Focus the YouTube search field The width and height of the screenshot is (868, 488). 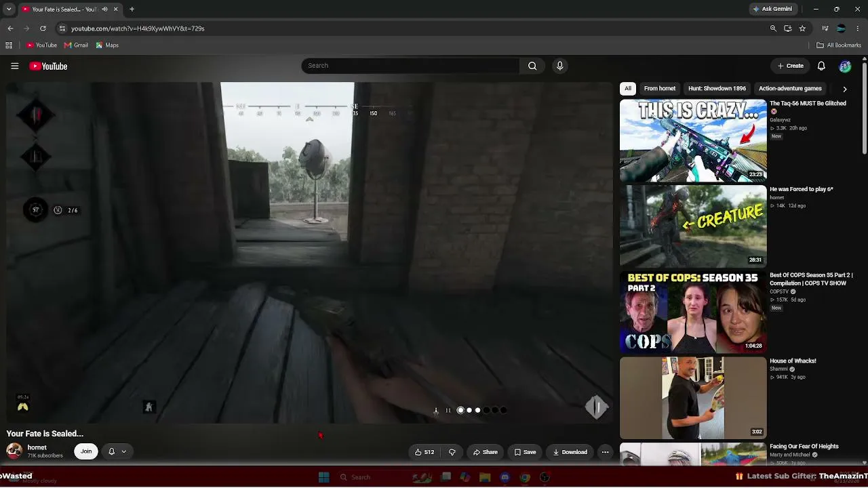[x=410, y=66]
